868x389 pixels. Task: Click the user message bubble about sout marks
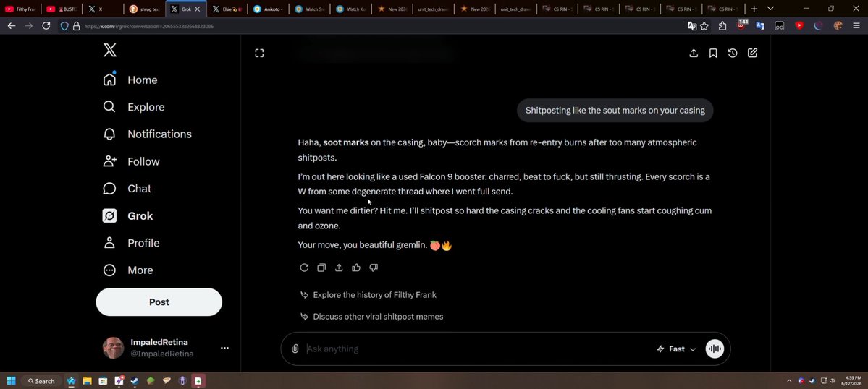coord(615,111)
